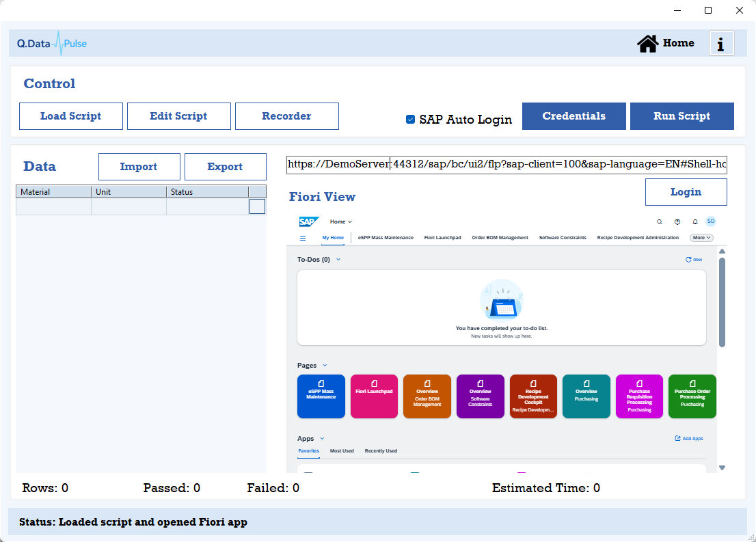The image size is (756, 542).
Task: Toggle the SAP Auto Login checkbox
Action: [410, 119]
